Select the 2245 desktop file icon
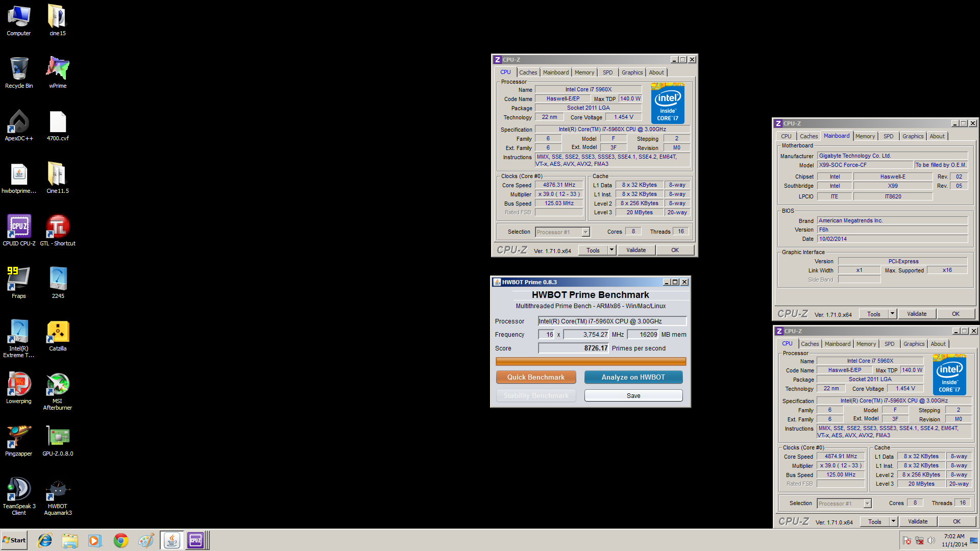 (x=58, y=284)
